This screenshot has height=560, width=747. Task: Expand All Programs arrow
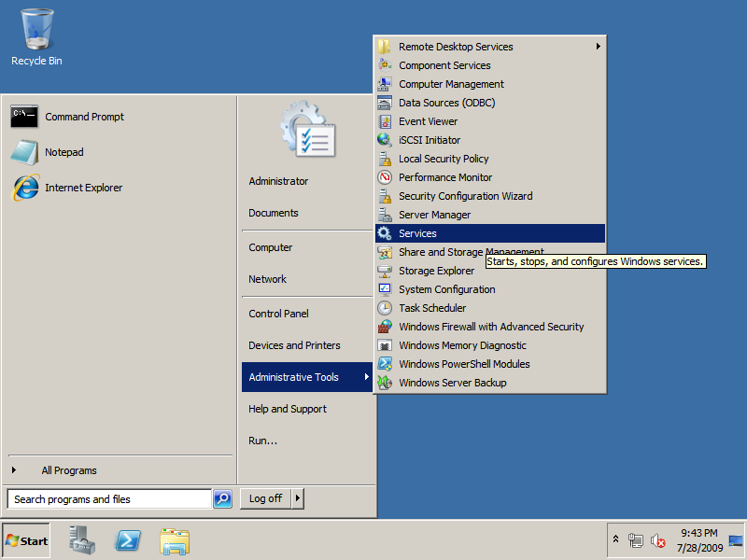pyautogui.click(x=14, y=470)
